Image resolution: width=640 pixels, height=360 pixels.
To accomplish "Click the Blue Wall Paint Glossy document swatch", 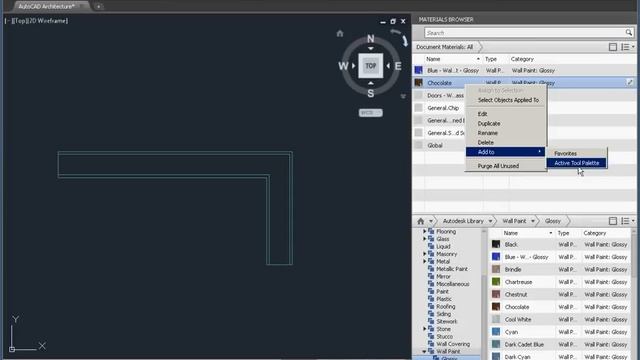I will click(418, 70).
